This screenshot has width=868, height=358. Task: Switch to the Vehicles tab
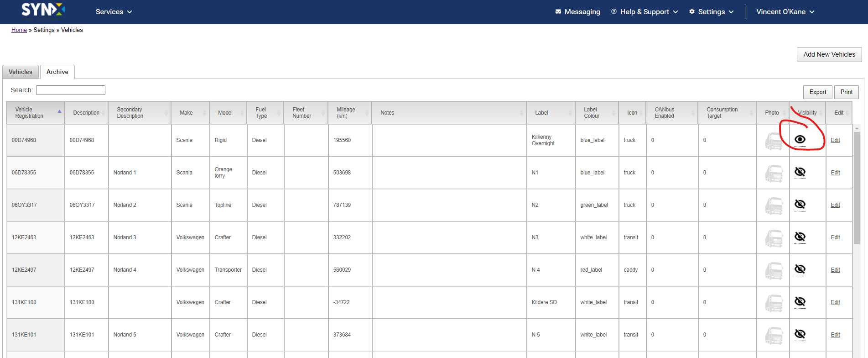(21, 72)
